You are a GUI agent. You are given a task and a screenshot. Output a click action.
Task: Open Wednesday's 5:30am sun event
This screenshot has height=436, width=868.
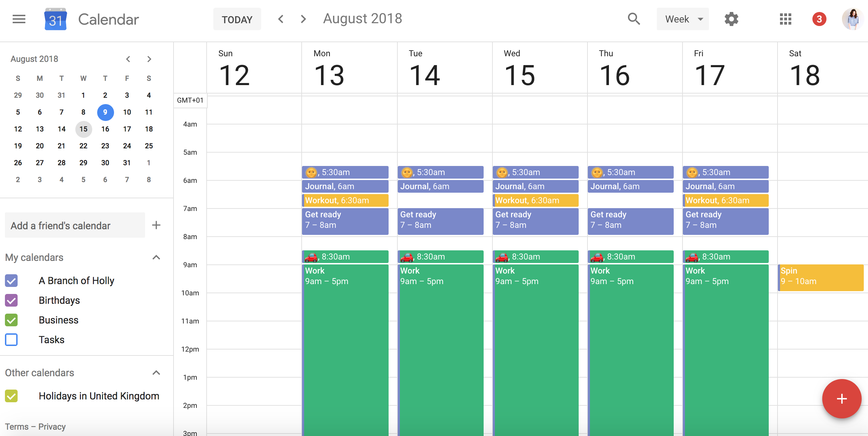click(535, 172)
